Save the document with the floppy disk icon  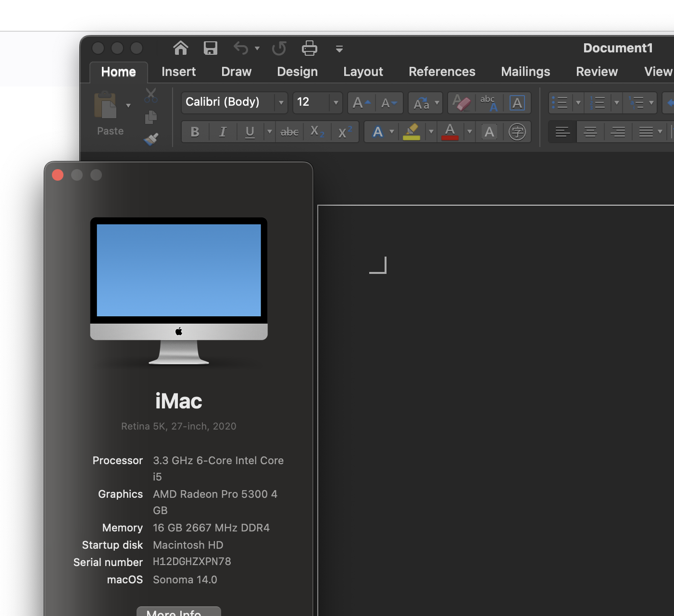click(211, 48)
